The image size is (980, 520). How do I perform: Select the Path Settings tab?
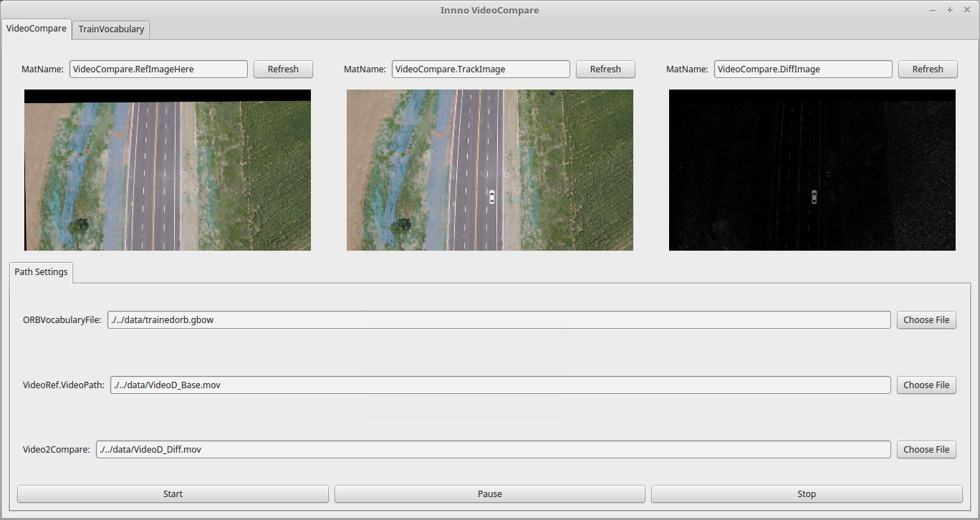pyautogui.click(x=41, y=272)
